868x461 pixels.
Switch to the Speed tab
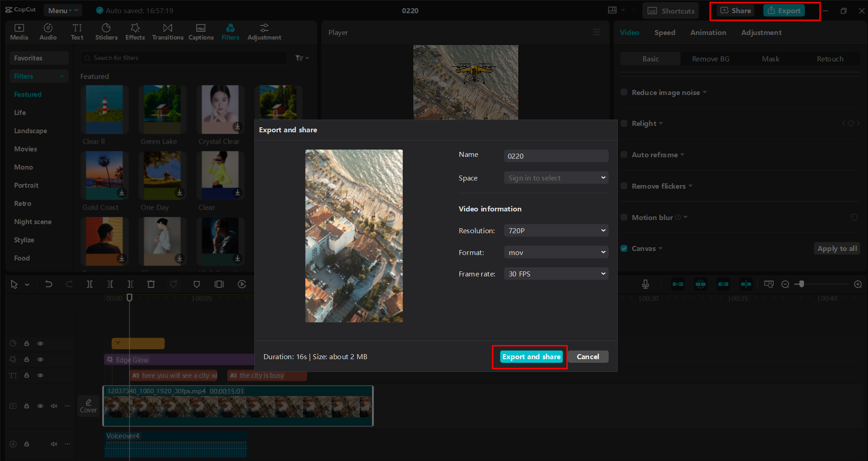click(664, 32)
